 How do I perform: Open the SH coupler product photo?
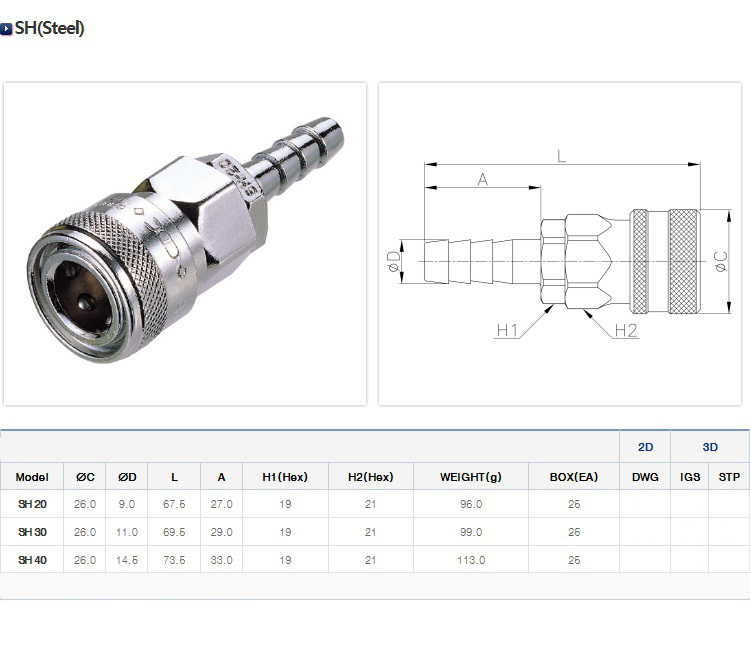[185, 244]
